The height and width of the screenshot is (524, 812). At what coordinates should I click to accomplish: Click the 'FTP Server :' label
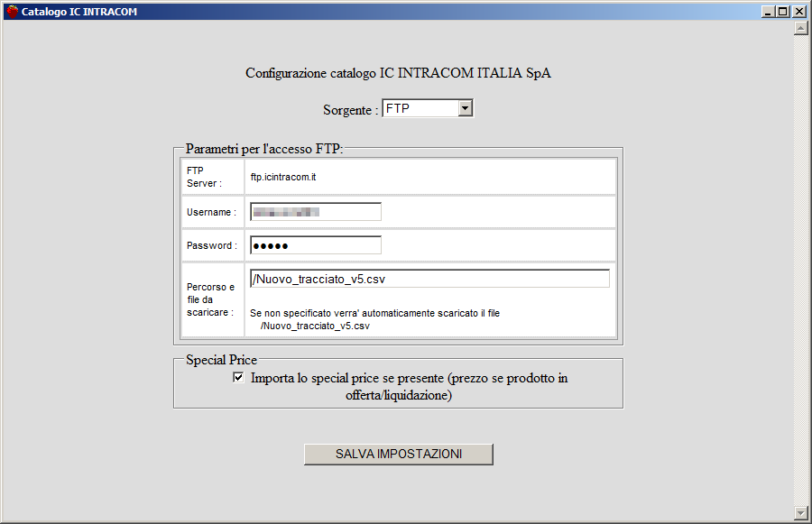coord(204,177)
